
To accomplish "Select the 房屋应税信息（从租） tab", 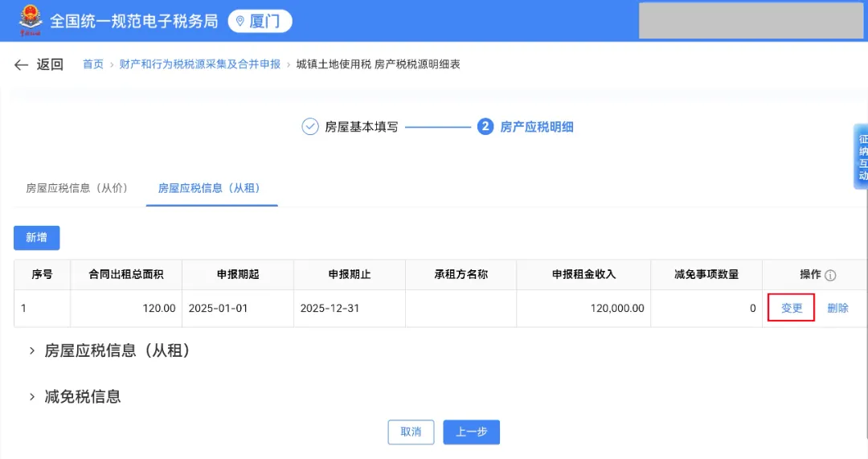I will coord(209,188).
